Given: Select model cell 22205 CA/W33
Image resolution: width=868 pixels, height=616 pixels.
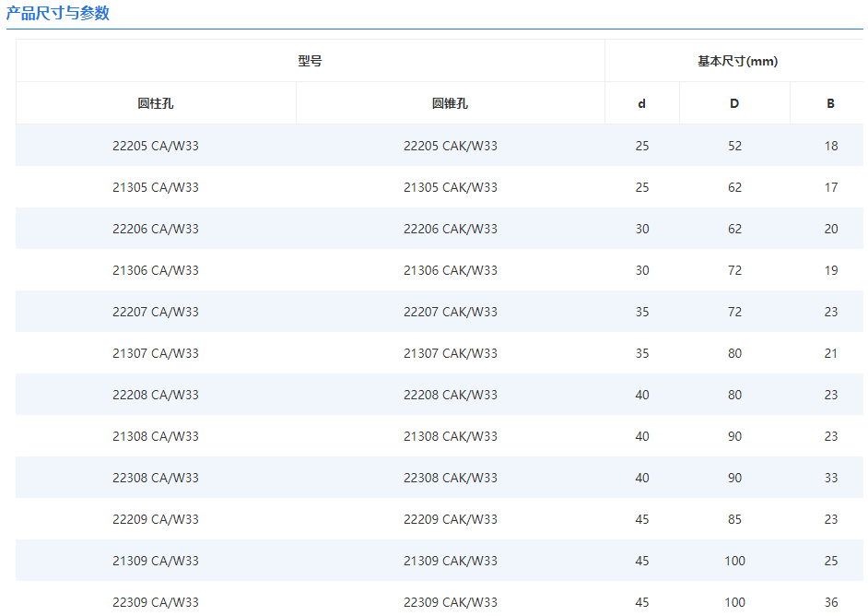Looking at the screenshot, I should (156, 146).
